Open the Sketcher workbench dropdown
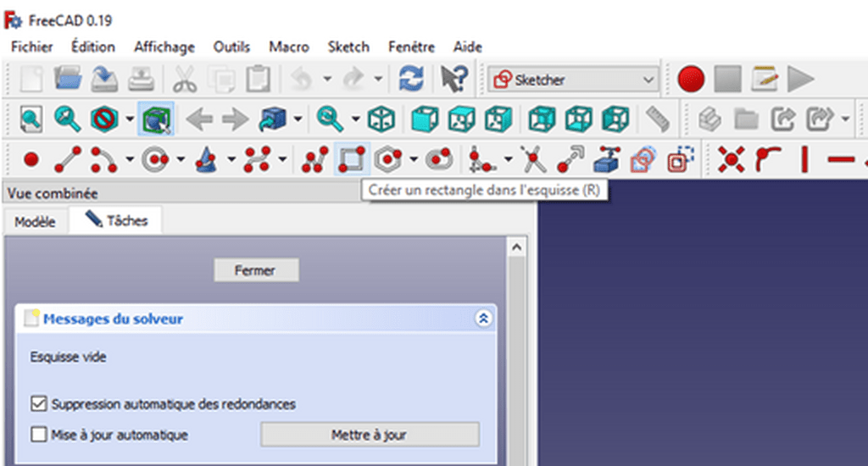 (x=573, y=80)
